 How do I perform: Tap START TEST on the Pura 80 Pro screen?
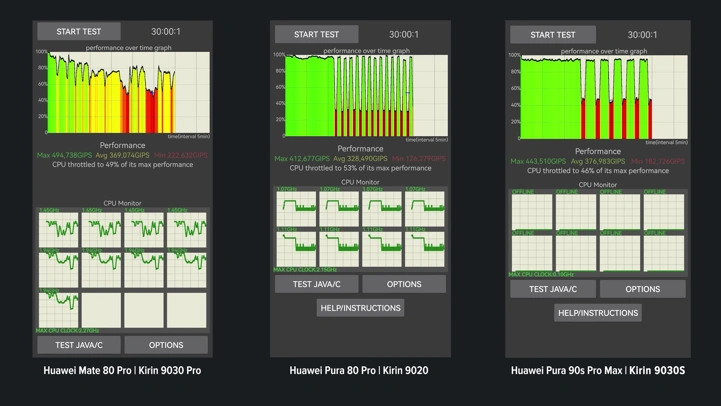point(316,34)
